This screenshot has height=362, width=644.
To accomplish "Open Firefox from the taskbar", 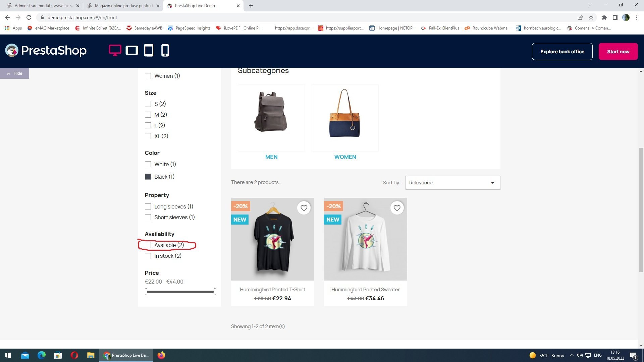I will tap(161, 355).
